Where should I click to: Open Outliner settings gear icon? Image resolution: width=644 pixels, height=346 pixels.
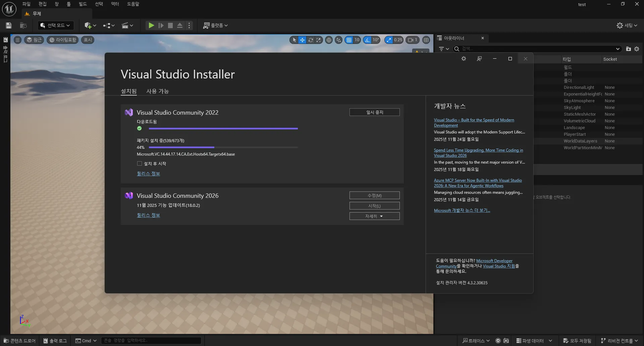637,49
